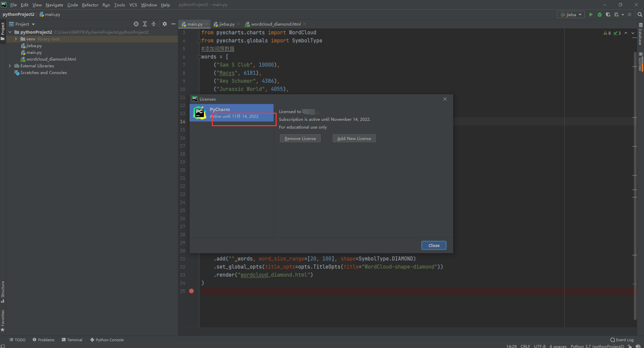
Task: Open the Tools menu
Action: (119, 5)
